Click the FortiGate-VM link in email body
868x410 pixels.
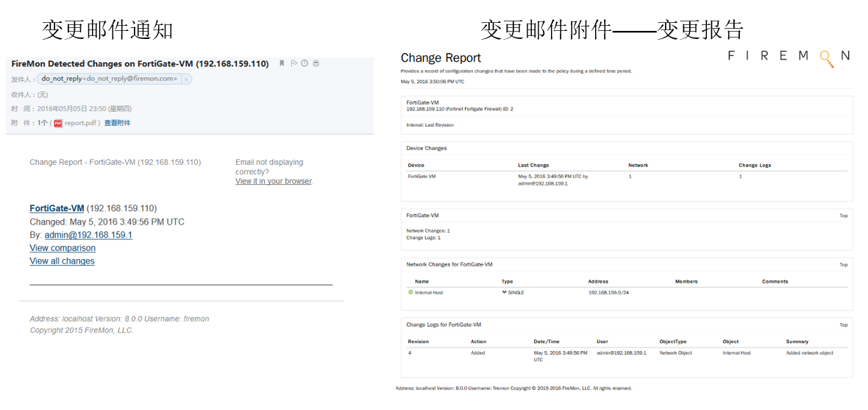(57, 208)
